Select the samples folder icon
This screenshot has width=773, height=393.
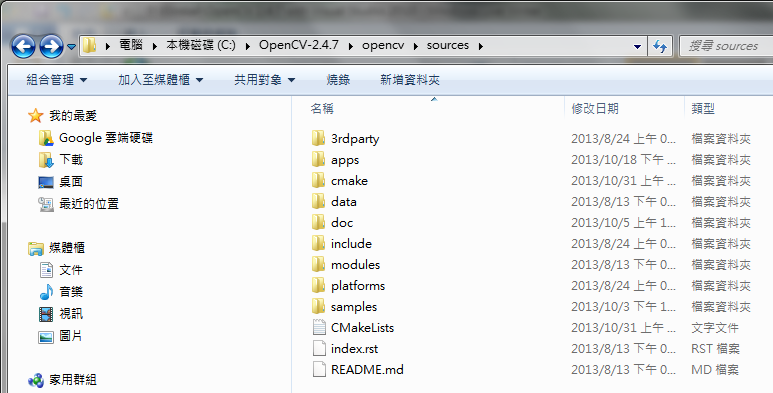point(318,306)
